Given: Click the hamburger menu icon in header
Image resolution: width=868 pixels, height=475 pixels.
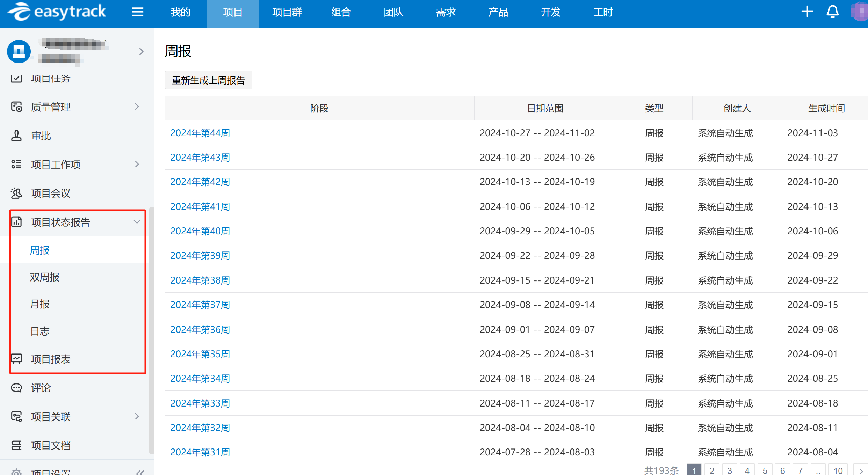Looking at the screenshot, I should (137, 12).
